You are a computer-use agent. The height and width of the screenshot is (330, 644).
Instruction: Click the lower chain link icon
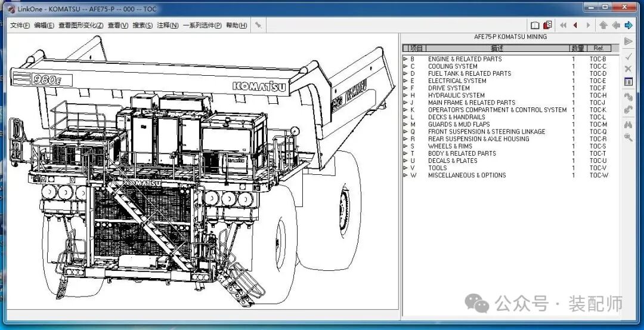click(x=628, y=109)
